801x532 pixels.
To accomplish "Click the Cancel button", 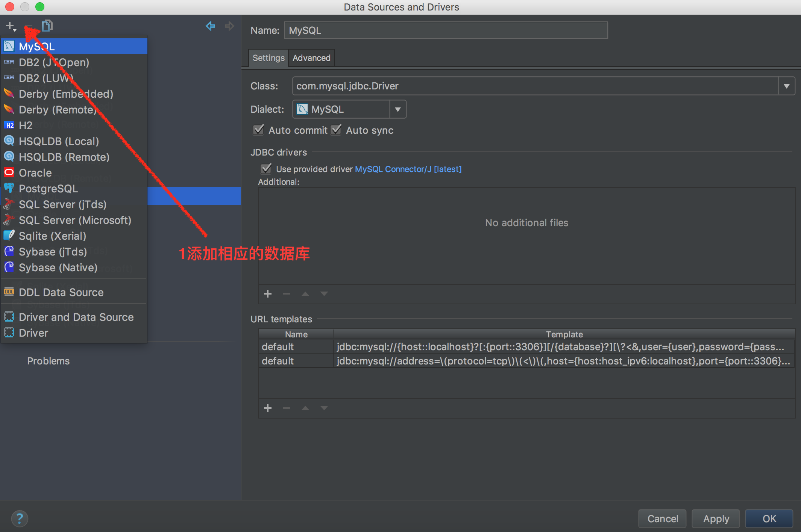I will click(663, 518).
